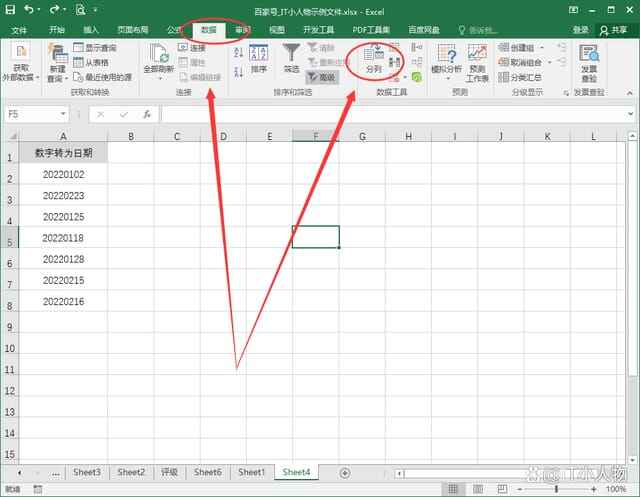Sort ascending with the A to Z icon
The width and height of the screenshot is (640, 497).
point(239,52)
